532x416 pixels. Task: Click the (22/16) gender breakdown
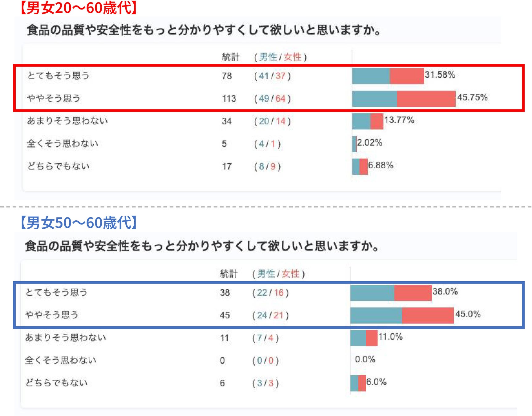point(270,293)
